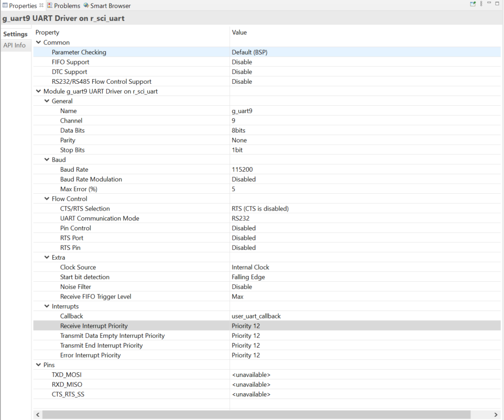
Task: Collapse the Common section
Action: point(39,42)
